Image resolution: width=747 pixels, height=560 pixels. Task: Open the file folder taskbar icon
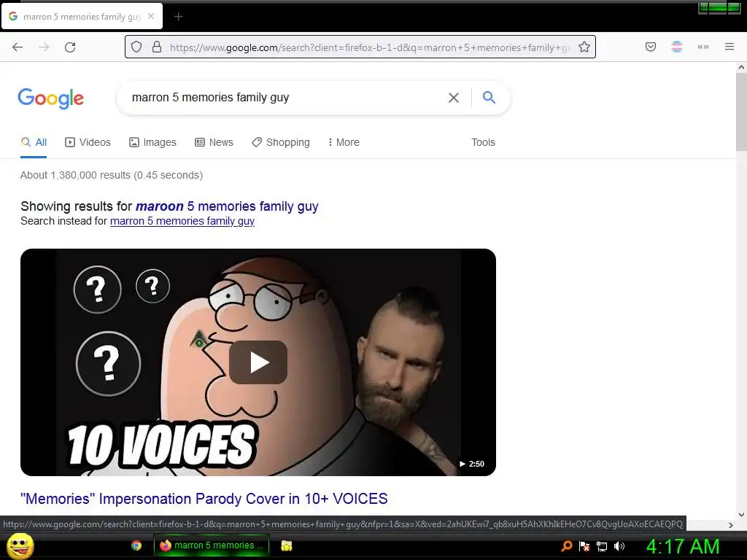(286, 545)
